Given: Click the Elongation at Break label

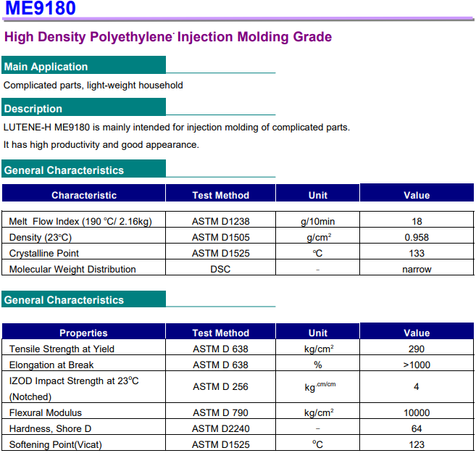Looking at the screenshot, I should tap(51, 365).
